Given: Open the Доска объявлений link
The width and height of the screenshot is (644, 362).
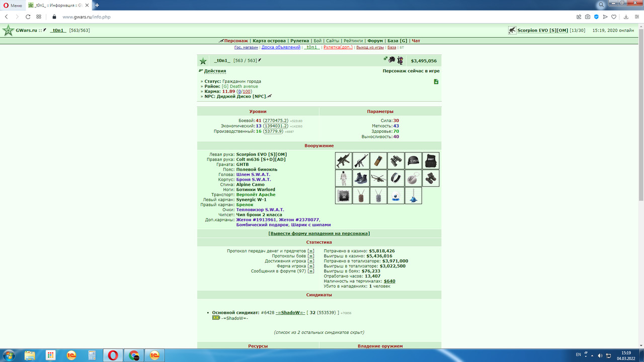Looking at the screenshot, I should click(281, 47).
